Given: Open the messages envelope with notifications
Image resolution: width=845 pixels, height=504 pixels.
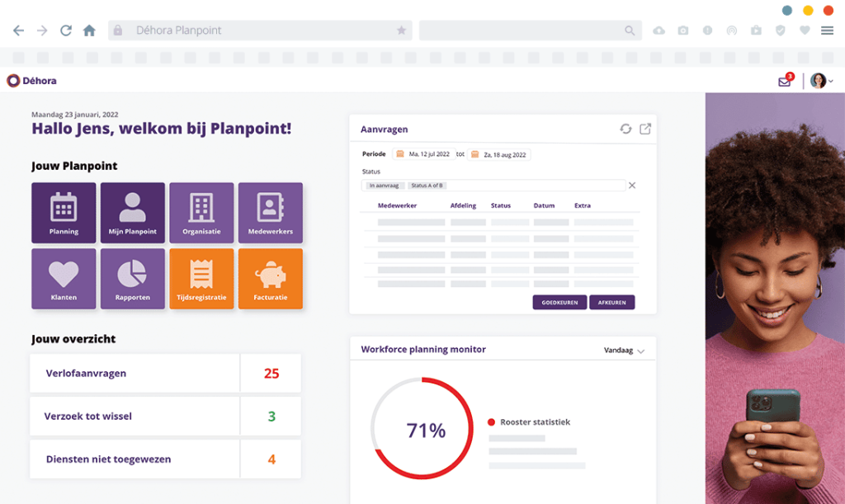Looking at the screenshot, I should 785,81.
